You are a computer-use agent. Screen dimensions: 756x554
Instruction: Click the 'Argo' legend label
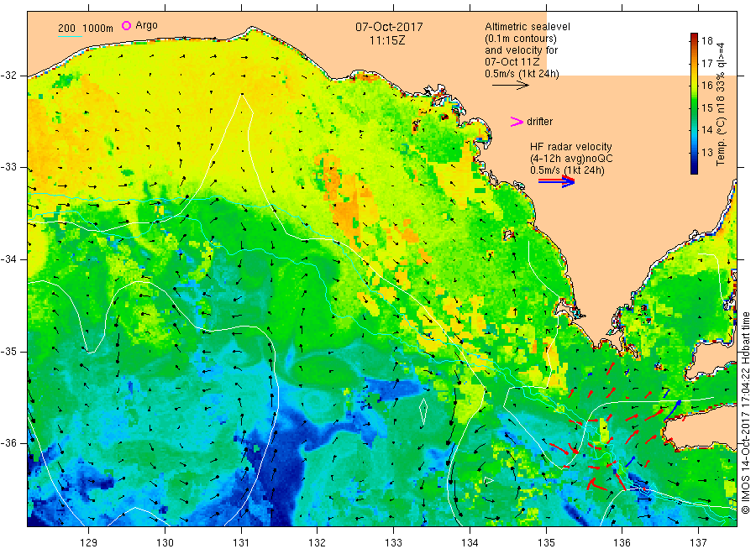(146, 25)
